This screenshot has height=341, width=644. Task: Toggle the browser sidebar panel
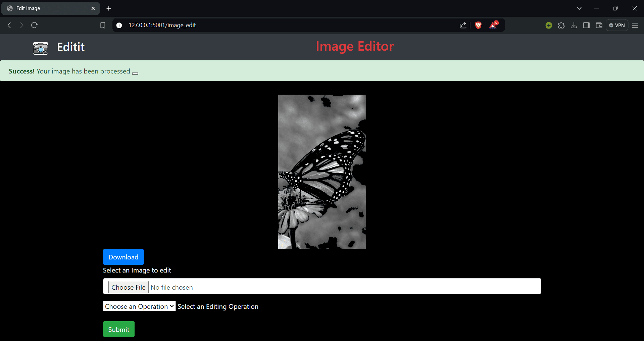point(586,26)
